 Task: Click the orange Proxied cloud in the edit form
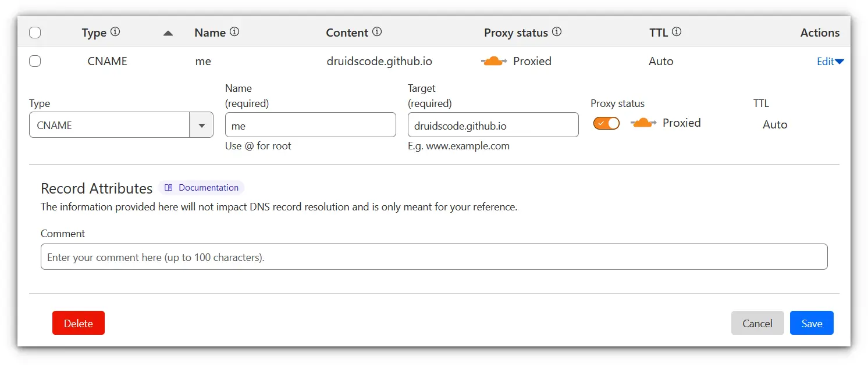point(643,123)
